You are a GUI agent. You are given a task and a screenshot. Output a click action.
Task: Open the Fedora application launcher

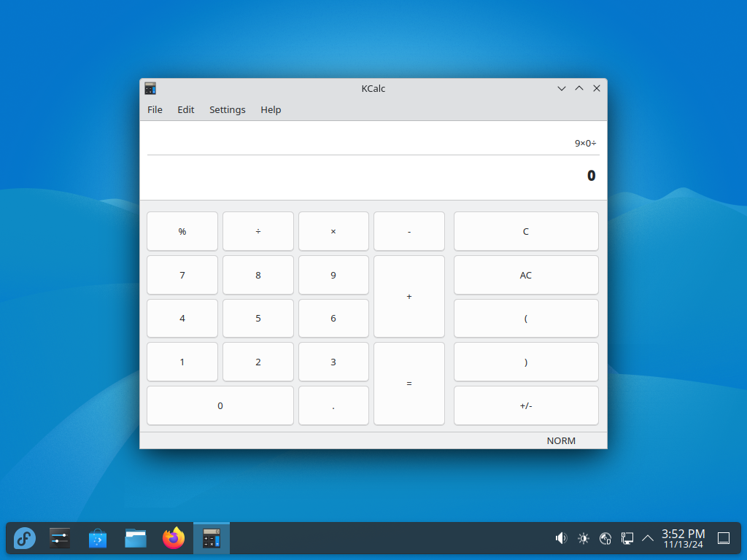[x=25, y=539]
